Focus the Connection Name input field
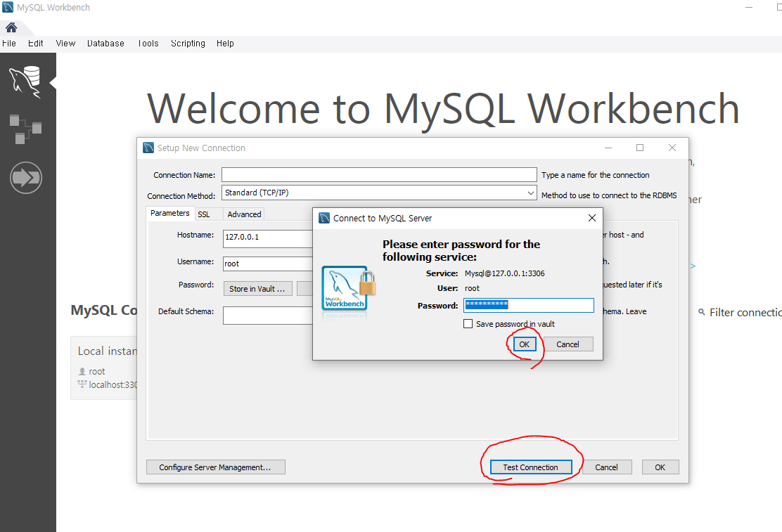The height and width of the screenshot is (532, 782). (x=379, y=174)
